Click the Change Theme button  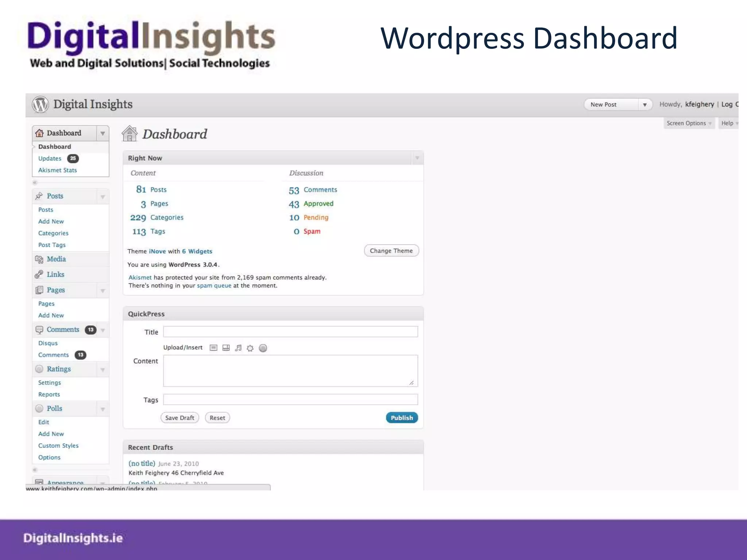pyautogui.click(x=391, y=251)
